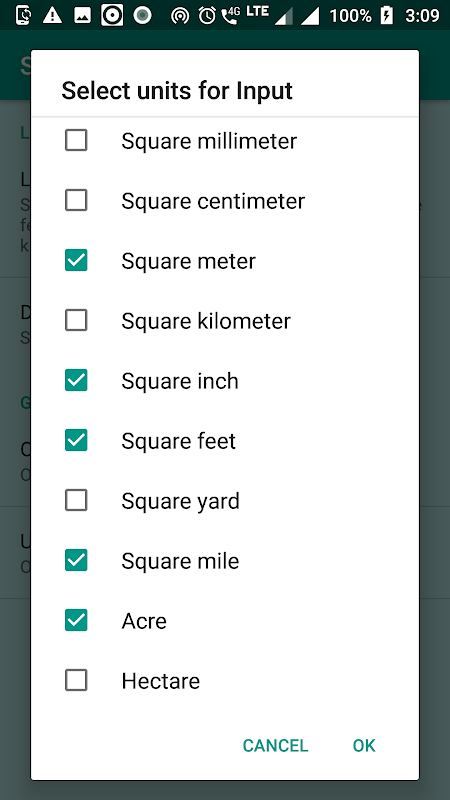
Task: Select the Square yard checkbox
Action: click(76, 501)
